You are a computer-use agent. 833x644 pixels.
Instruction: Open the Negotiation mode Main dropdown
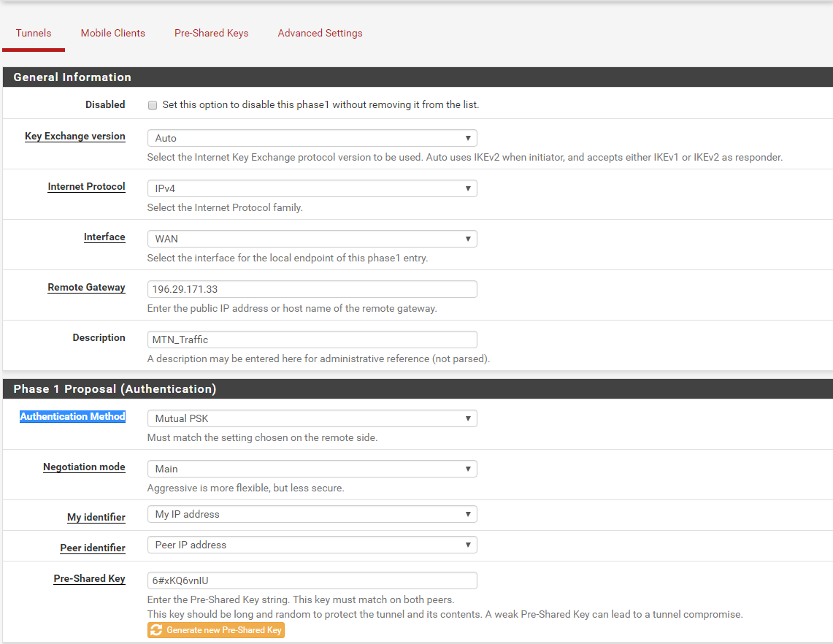[312, 469]
